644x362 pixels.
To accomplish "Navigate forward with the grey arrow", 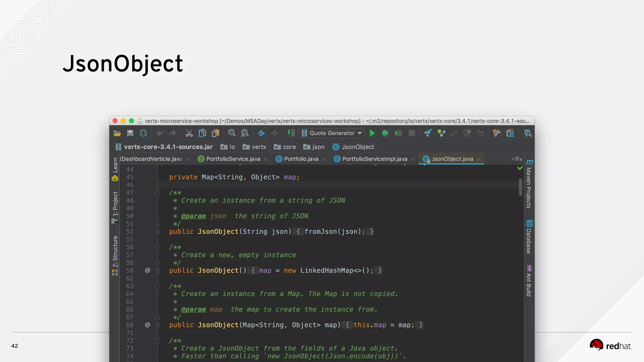I will point(275,133).
